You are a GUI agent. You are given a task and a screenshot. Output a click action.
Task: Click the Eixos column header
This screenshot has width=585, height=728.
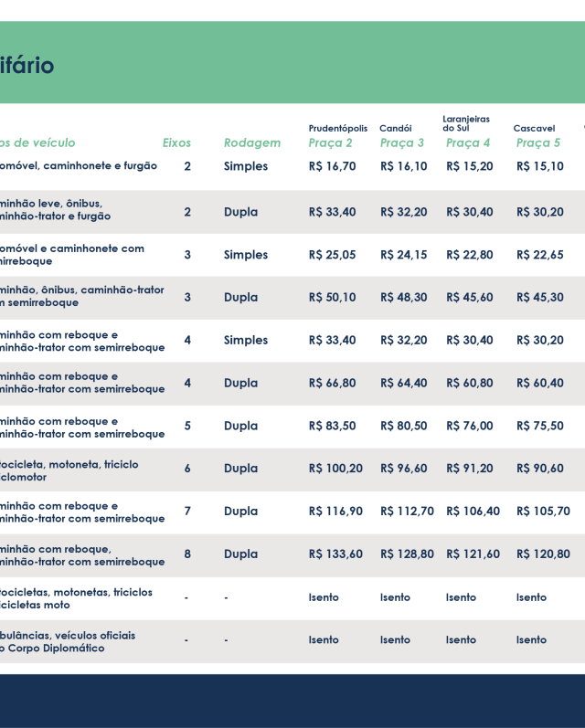point(176,142)
